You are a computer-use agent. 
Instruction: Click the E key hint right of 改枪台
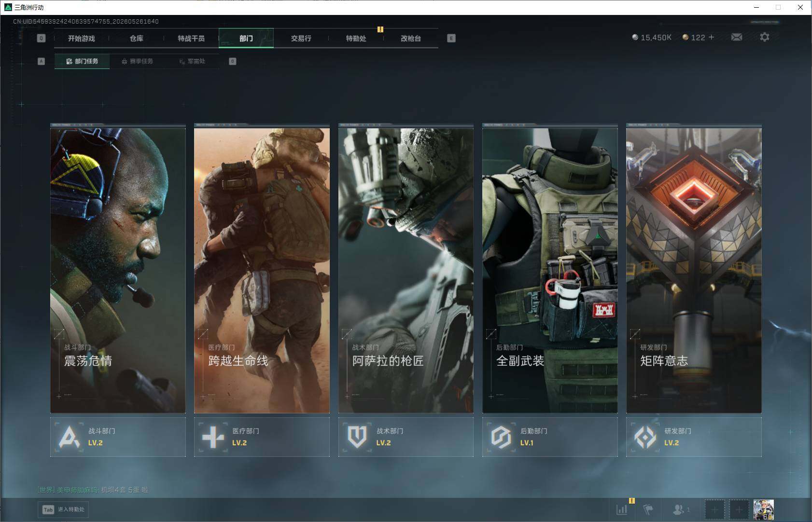tap(451, 38)
